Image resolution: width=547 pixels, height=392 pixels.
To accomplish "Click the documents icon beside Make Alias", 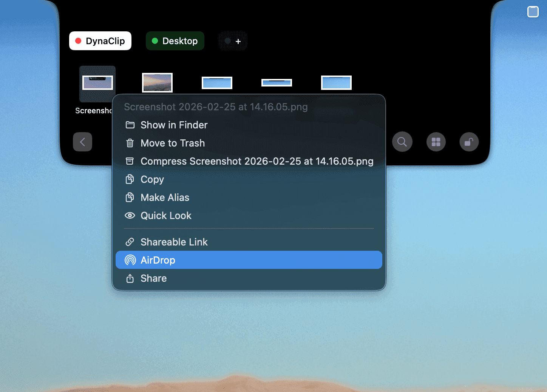I will coord(130,197).
